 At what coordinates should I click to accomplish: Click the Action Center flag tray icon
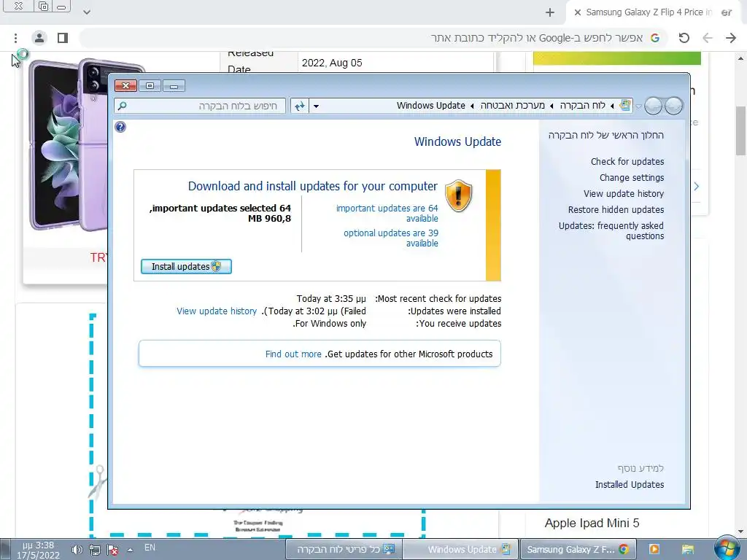(x=113, y=550)
